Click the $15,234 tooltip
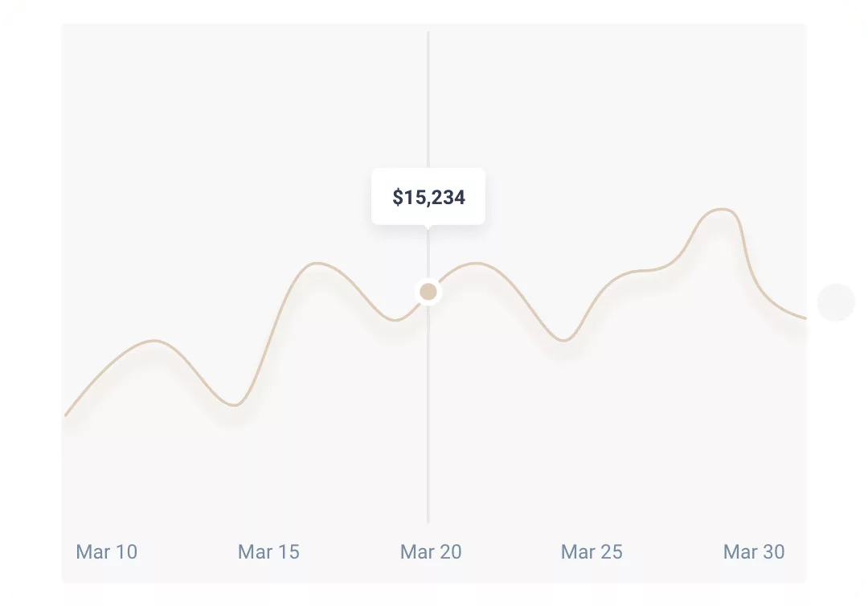 428,197
